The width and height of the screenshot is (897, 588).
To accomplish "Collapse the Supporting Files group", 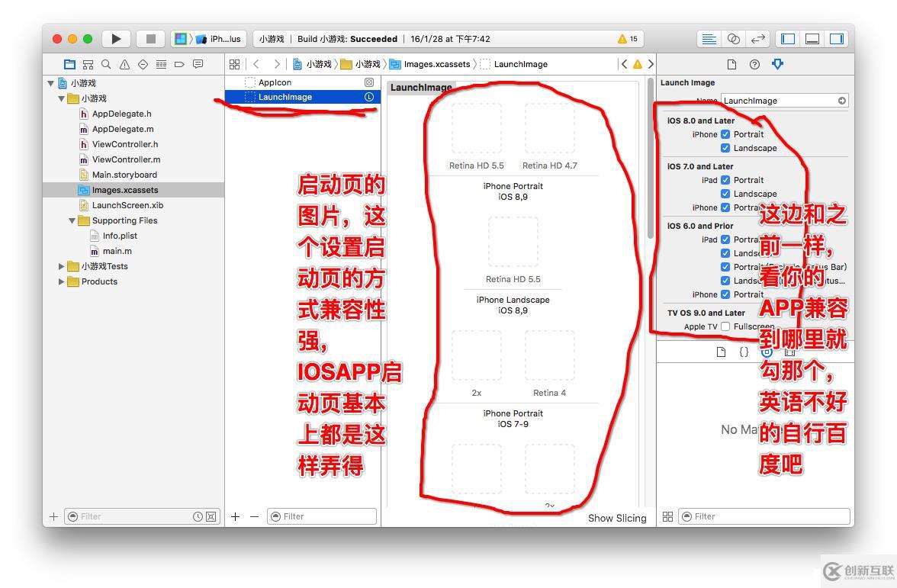I will point(72,221).
